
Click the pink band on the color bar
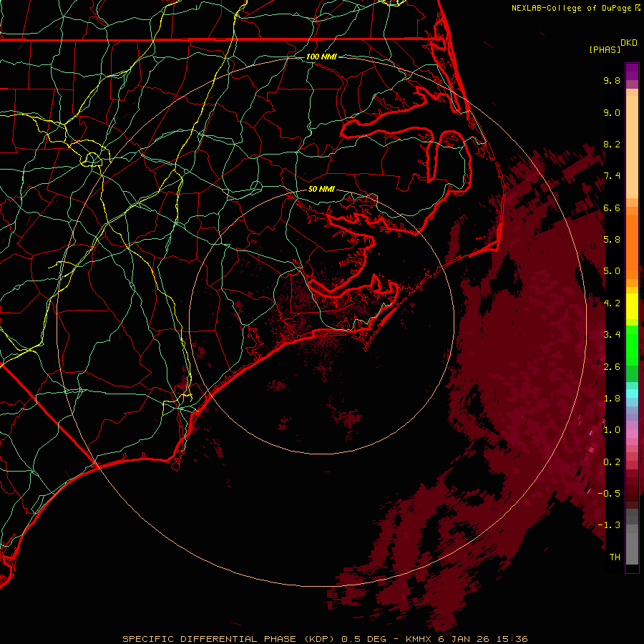point(632,434)
